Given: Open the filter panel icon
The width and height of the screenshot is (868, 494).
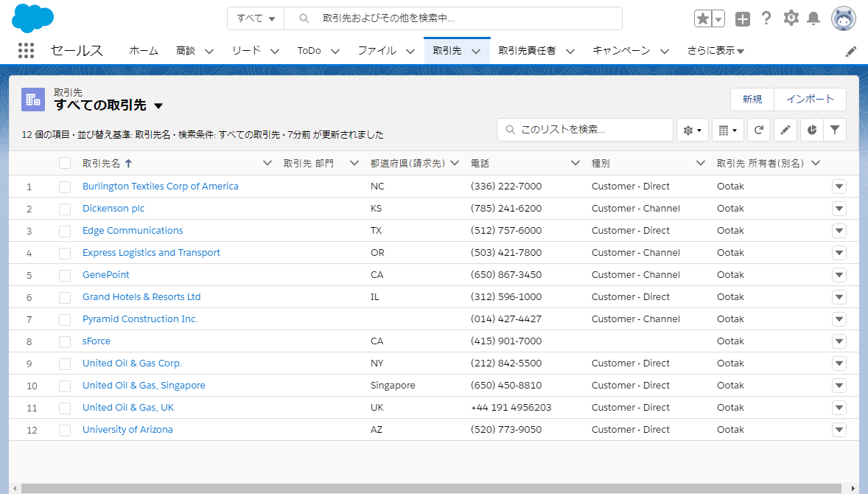Looking at the screenshot, I should tap(834, 129).
